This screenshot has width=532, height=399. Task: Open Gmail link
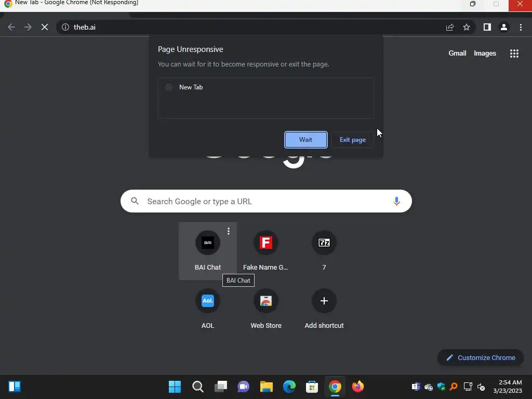tap(457, 54)
